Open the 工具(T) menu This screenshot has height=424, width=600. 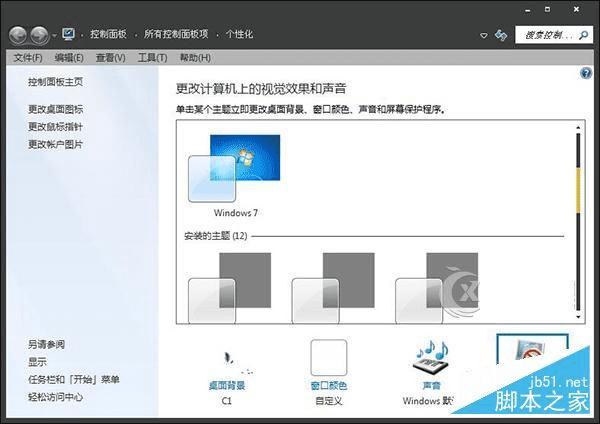[152, 58]
